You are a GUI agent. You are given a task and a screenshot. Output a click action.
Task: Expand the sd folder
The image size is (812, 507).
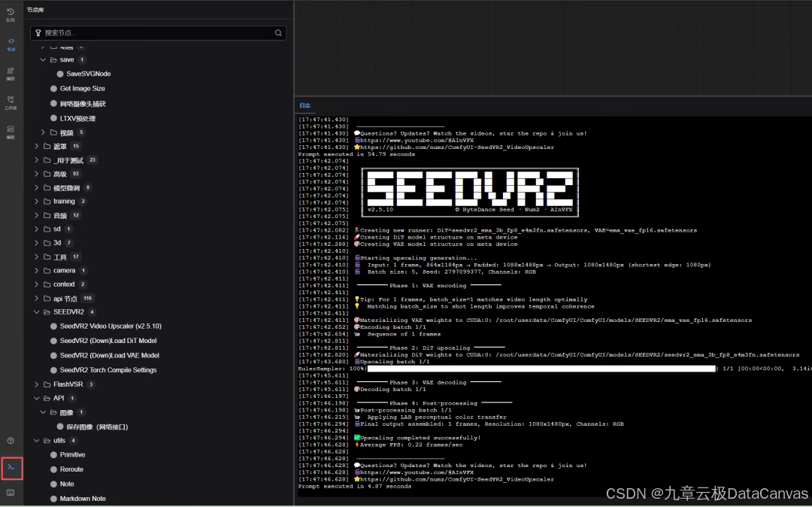tap(36, 229)
